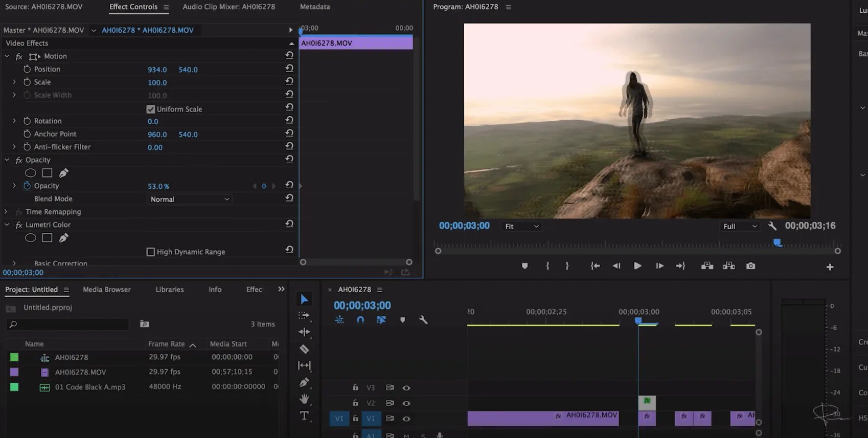Open the Audio Clip Mixer tab
Image resolution: width=868 pixels, height=438 pixels.
(x=229, y=7)
